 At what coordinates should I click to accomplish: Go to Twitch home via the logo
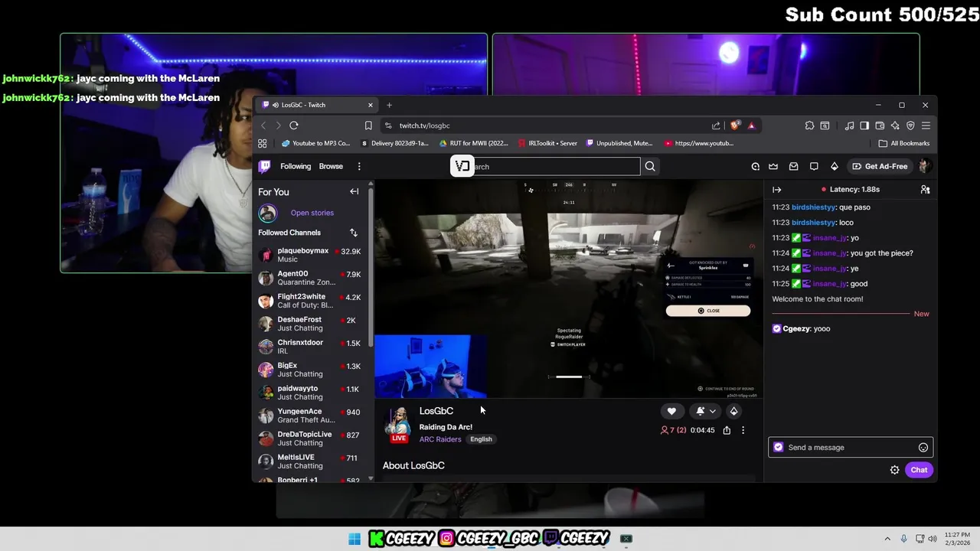pos(264,166)
